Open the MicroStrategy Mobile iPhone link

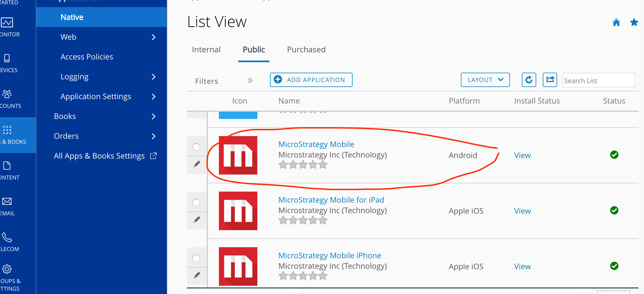point(330,255)
